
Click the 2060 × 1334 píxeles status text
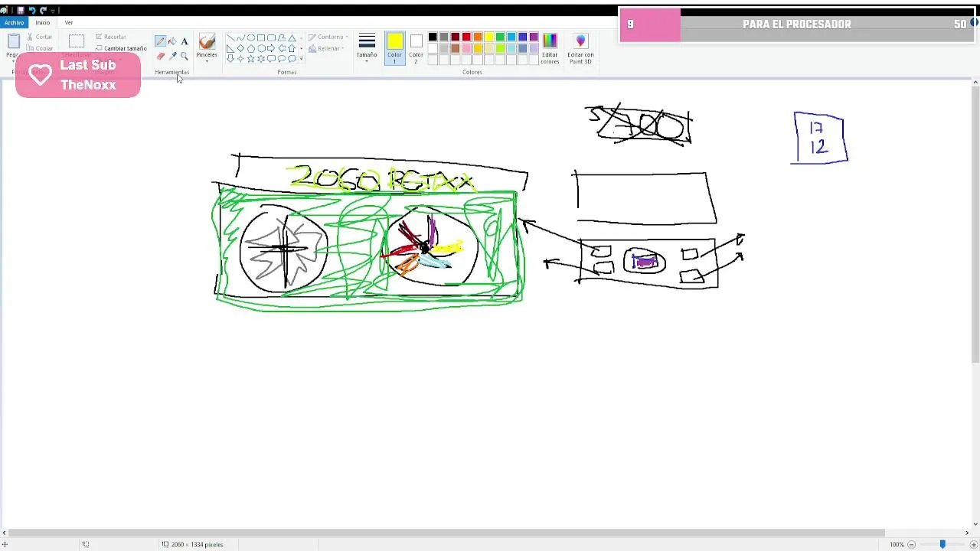pyautogui.click(x=198, y=544)
